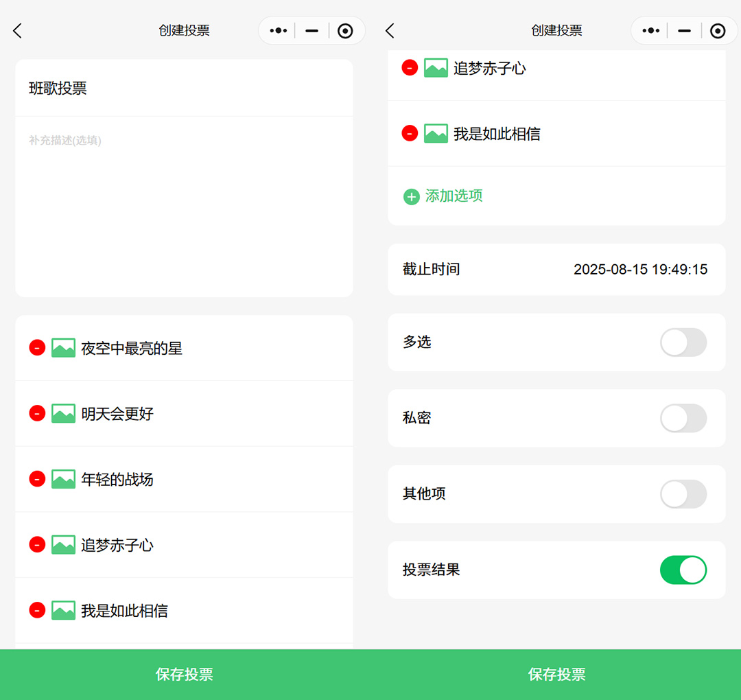The height and width of the screenshot is (700, 741).
Task: Open the three-dot menu in the right panel
Action: 650,31
